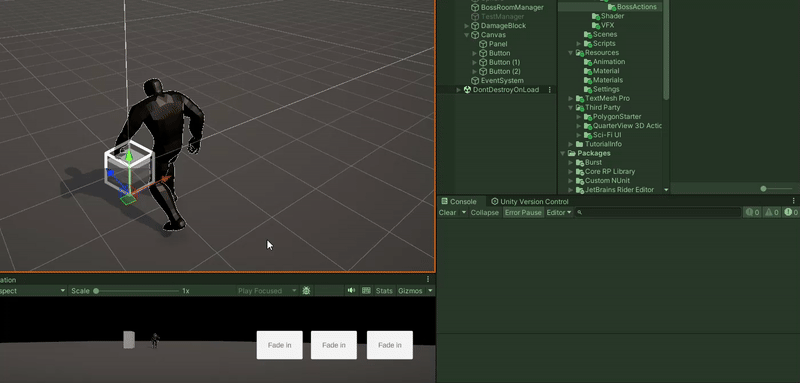Toggle the frame debugger bug icon
Image resolution: width=800 pixels, height=383 pixels.
pyautogui.click(x=306, y=291)
